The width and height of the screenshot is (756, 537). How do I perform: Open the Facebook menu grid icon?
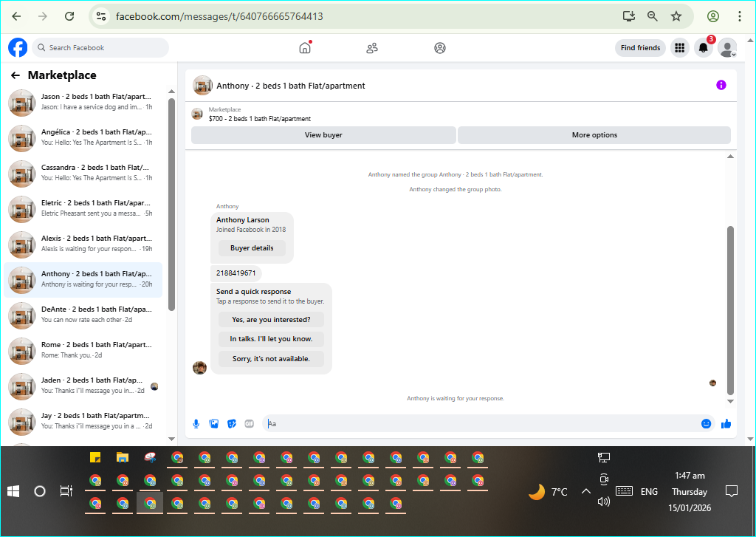680,48
